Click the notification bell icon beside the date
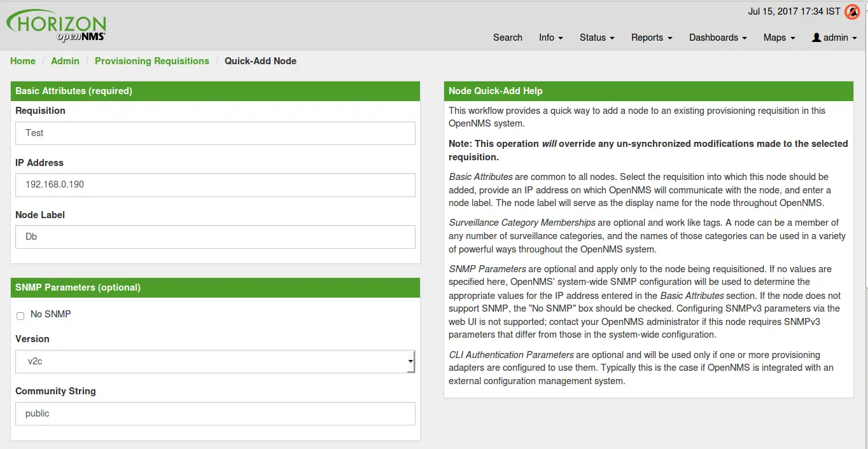 (852, 12)
